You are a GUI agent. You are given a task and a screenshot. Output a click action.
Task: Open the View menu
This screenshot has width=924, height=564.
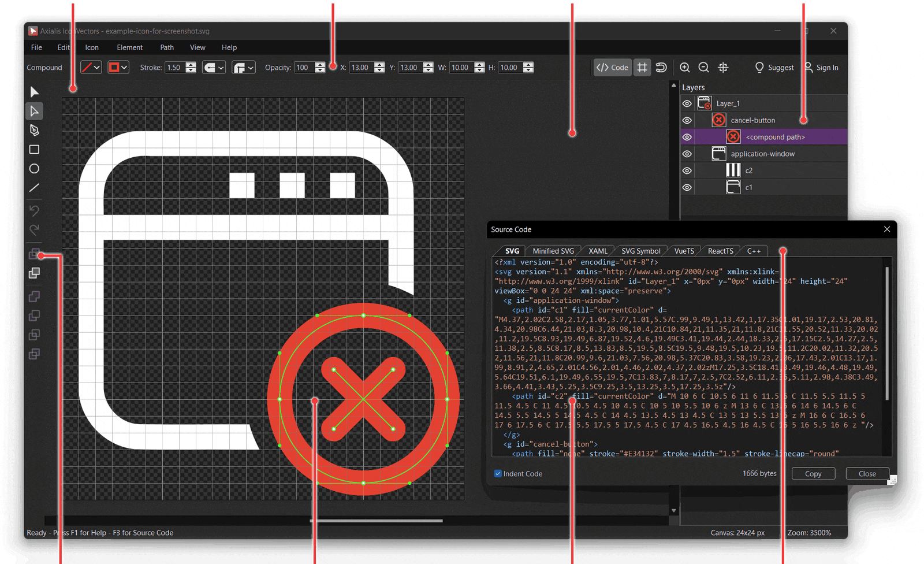pos(198,47)
